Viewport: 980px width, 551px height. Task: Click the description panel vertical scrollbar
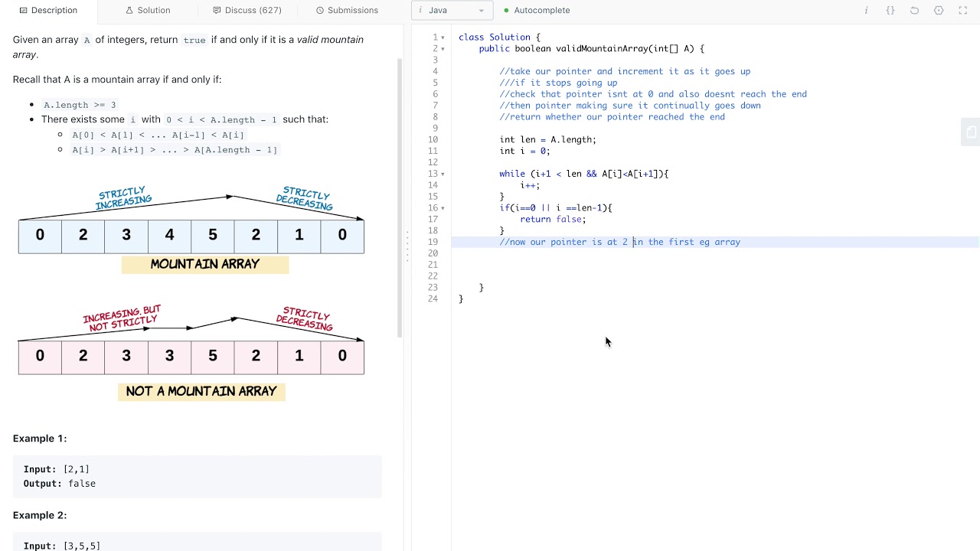(x=399, y=197)
